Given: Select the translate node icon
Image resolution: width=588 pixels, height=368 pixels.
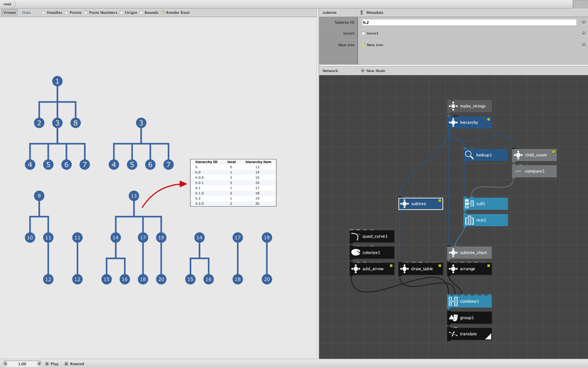Looking at the screenshot, I should pos(453,334).
